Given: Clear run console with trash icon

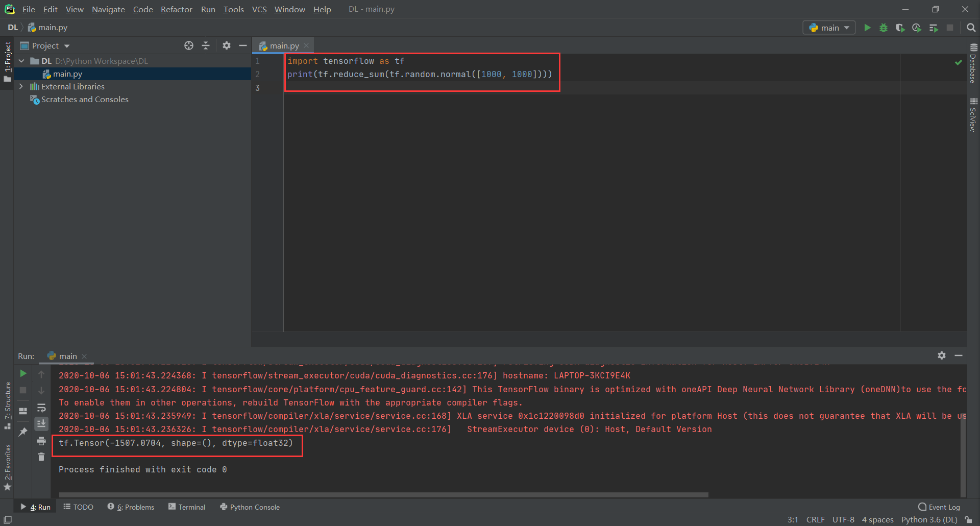Looking at the screenshot, I should 41,457.
